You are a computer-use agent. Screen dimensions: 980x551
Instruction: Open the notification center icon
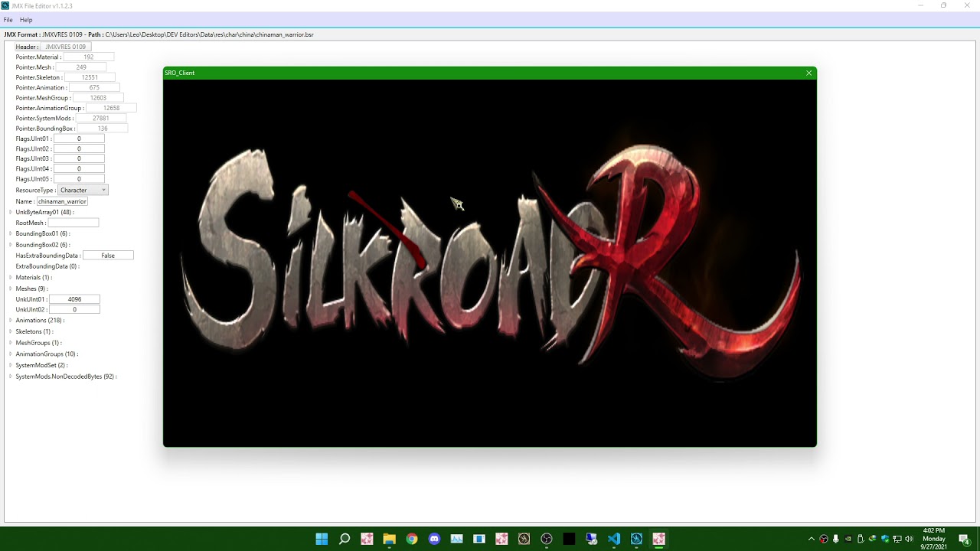[964, 539]
